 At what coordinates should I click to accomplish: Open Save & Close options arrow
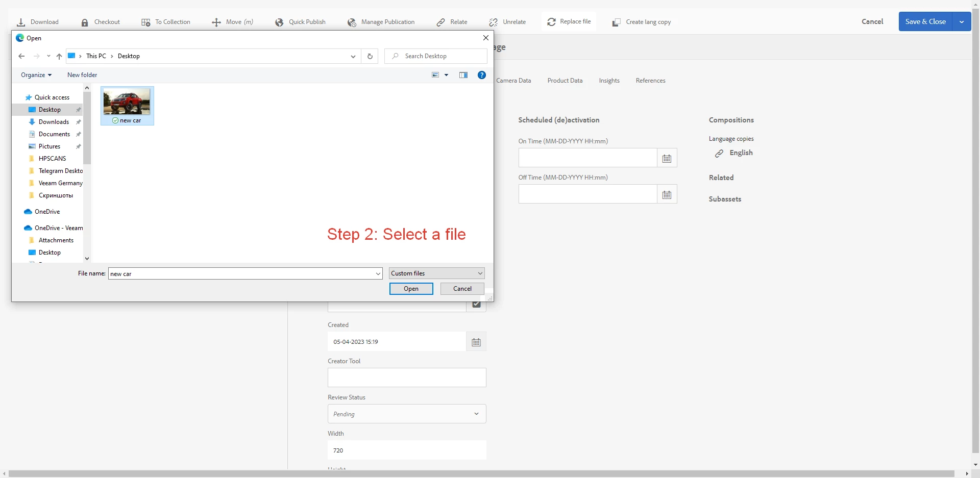coord(962,21)
